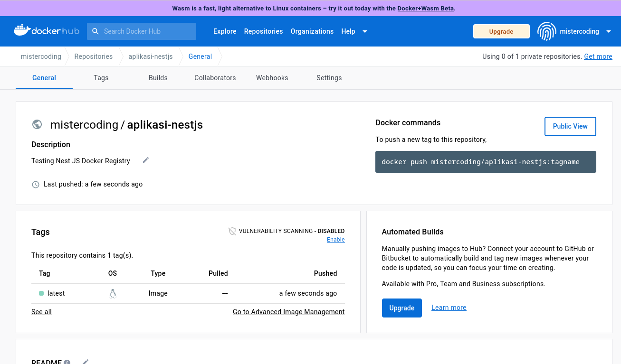Click the vulnerability scanning shield icon

(x=232, y=231)
